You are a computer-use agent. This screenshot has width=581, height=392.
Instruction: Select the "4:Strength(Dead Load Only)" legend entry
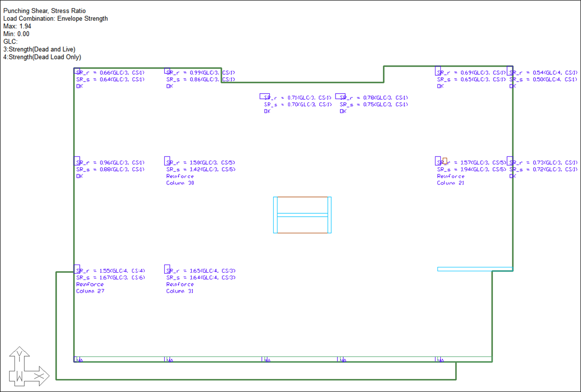(x=39, y=57)
